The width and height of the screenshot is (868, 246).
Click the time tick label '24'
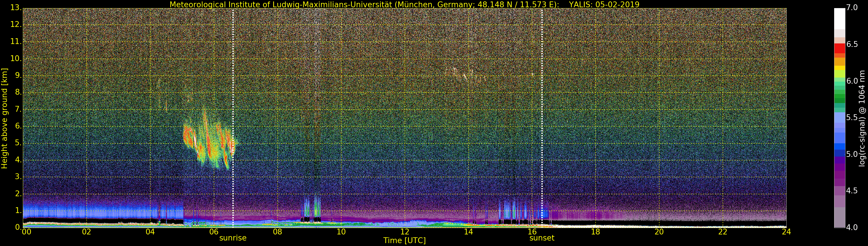(786, 232)
